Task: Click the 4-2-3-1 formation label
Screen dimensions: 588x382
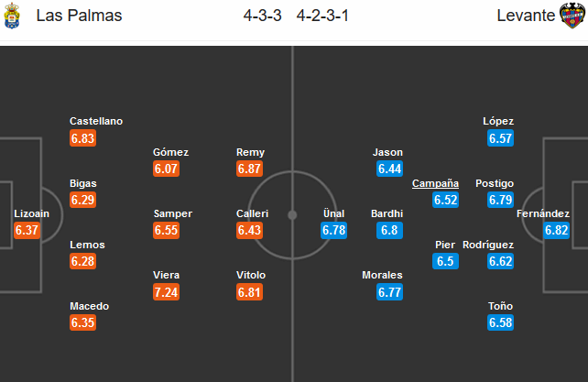Action: click(x=322, y=16)
